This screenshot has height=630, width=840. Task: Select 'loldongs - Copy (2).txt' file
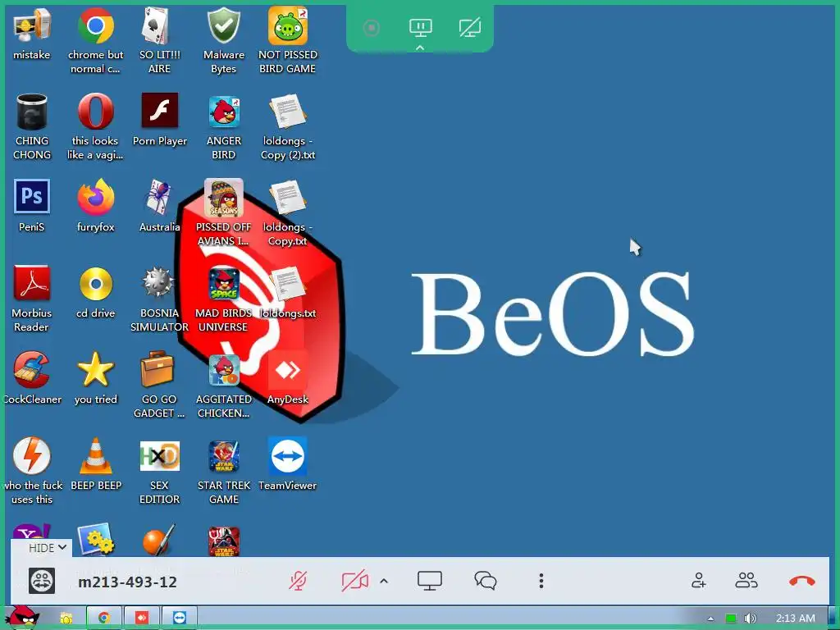point(288,112)
